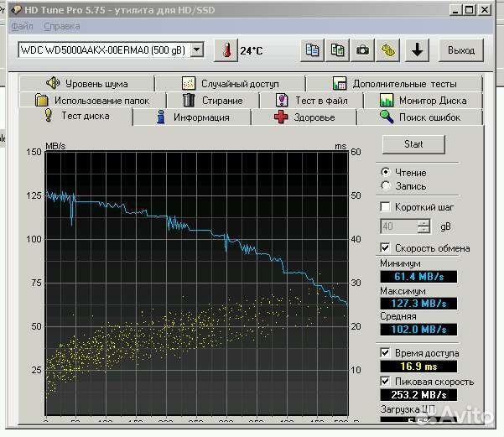Switch to the Здоровье tab
This screenshot has height=437, width=504.
304,117
